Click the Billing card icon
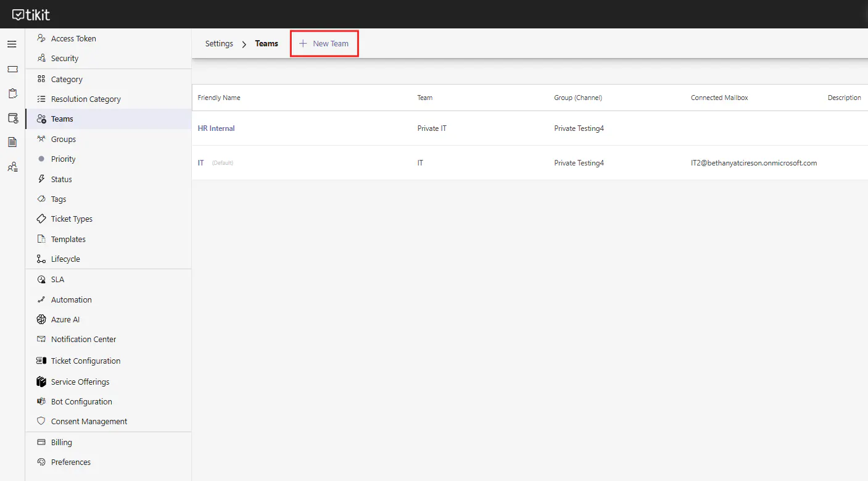Image resolution: width=868 pixels, height=481 pixels. [x=41, y=442]
